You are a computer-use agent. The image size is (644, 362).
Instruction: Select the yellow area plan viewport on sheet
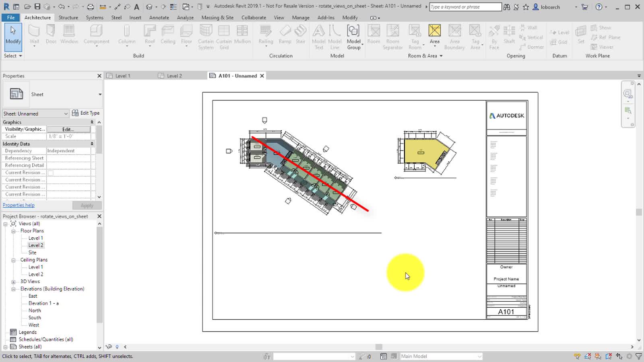pos(427,152)
